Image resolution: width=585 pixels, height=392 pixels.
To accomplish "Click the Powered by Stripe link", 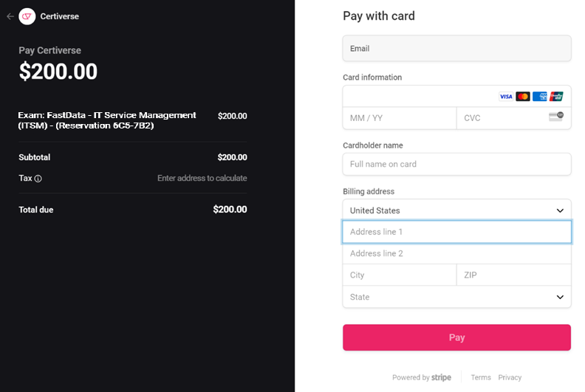I will coord(422,377).
